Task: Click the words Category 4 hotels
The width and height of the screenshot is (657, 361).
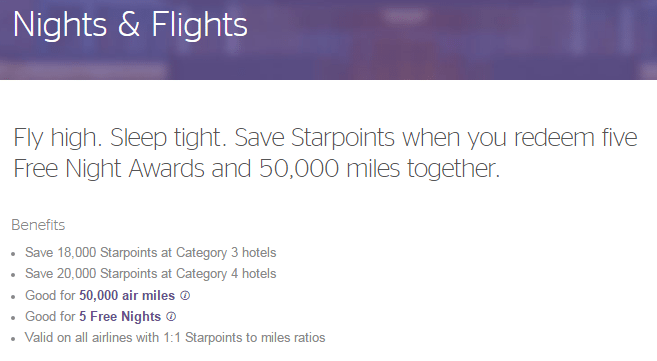Action: [226, 274]
